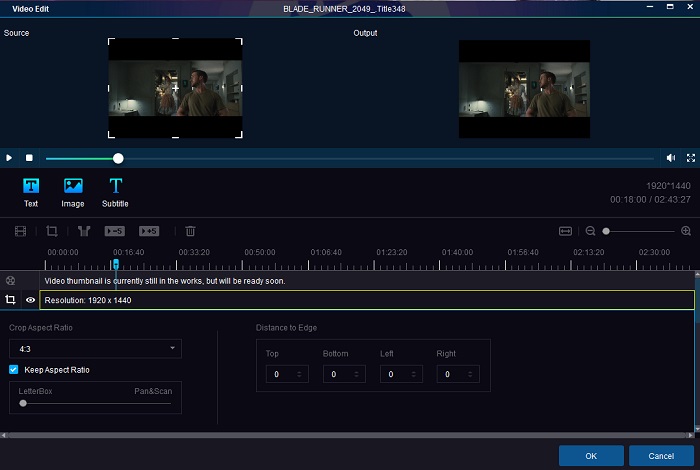Fit timeline to window width
This screenshot has height=470, width=700.
[565, 231]
